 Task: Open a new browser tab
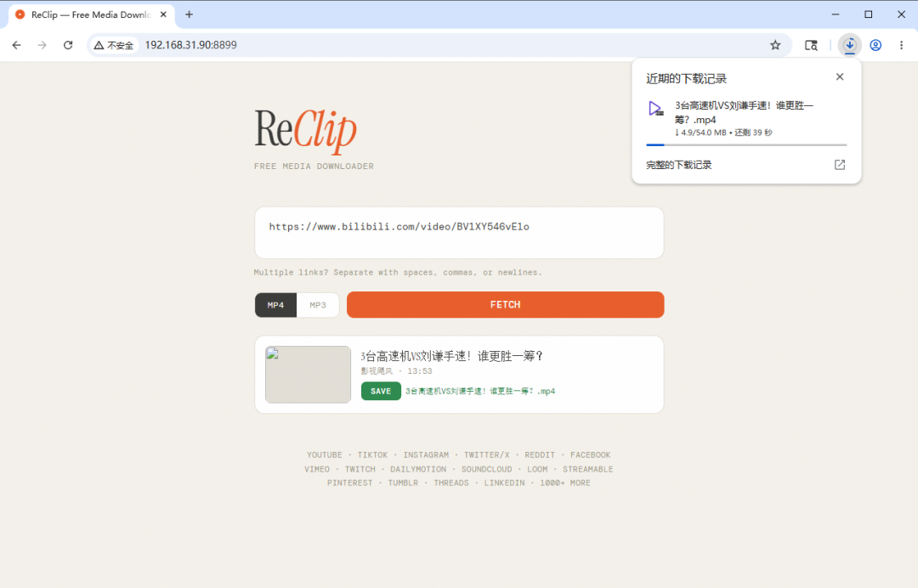click(189, 14)
